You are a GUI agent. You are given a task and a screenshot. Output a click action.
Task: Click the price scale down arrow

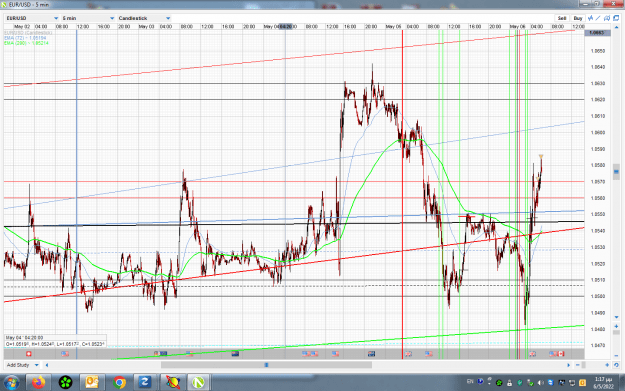(616, 318)
